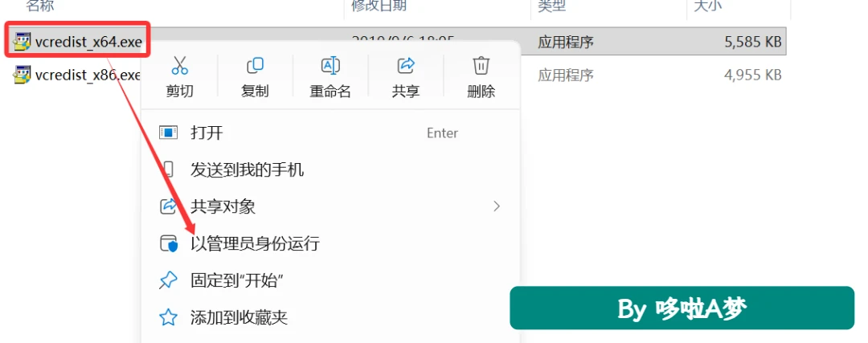Sort by the 修改日期 column header
The width and height of the screenshot is (868, 343).
(x=379, y=6)
